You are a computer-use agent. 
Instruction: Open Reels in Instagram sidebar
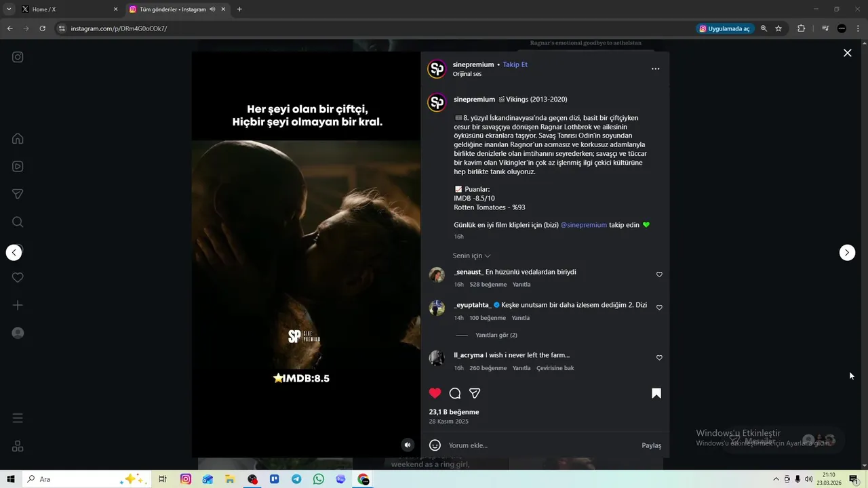point(18,166)
